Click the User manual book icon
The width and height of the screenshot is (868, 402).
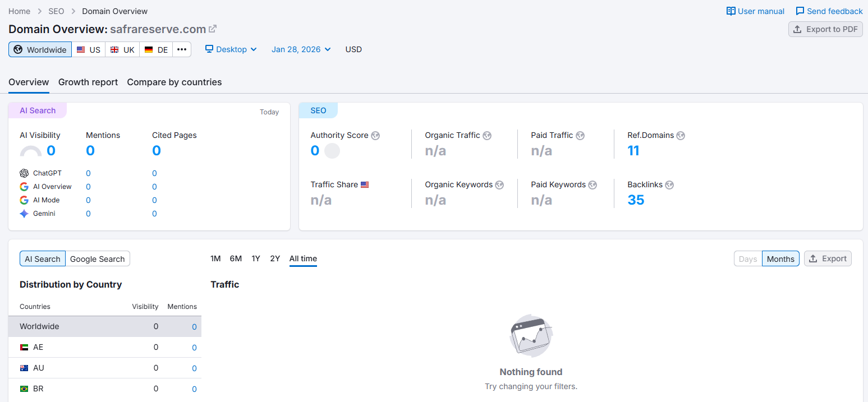[731, 11]
